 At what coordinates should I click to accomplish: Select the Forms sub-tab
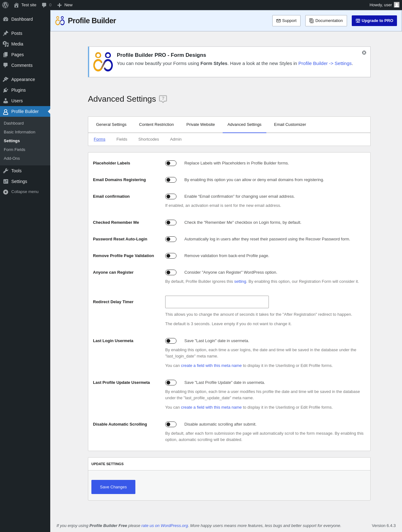(x=100, y=139)
